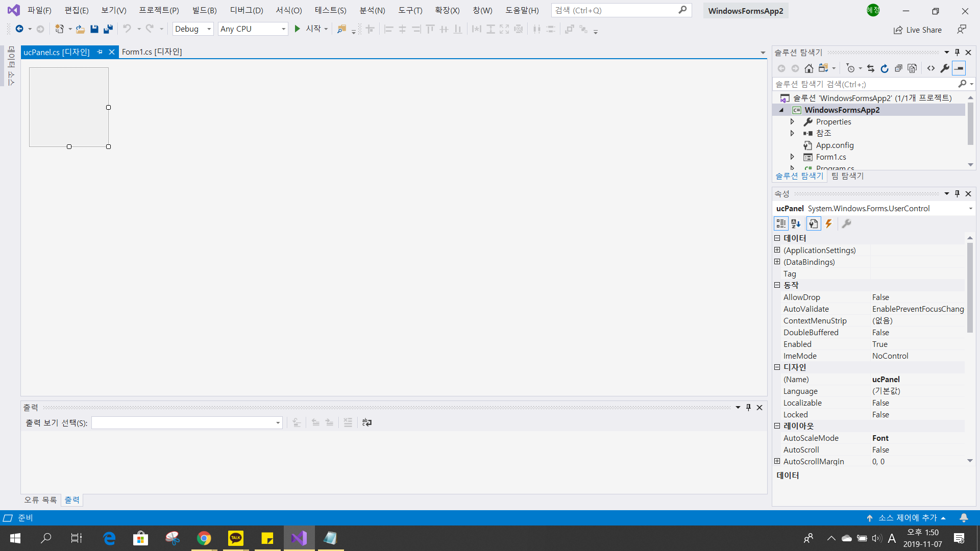Click the View Code icon in Solution Explorer
The height and width of the screenshot is (551, 980).
pyautogui.click(x=931, y=68)
